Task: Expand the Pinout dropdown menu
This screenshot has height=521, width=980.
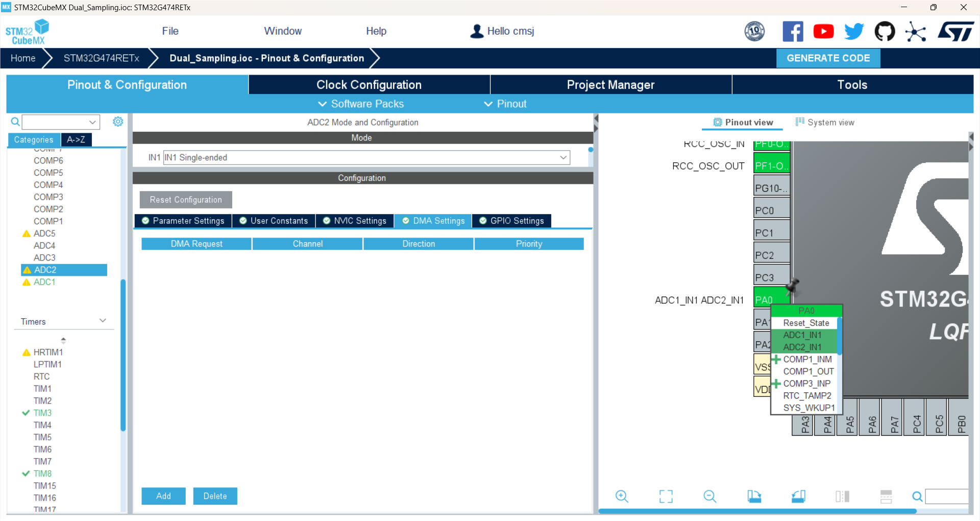Action: [505, 104]
